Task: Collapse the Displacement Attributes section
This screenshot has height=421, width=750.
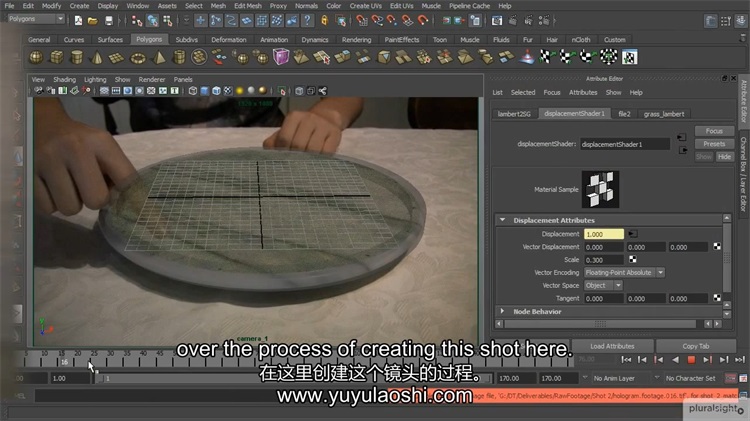Action: pos(502,220)
